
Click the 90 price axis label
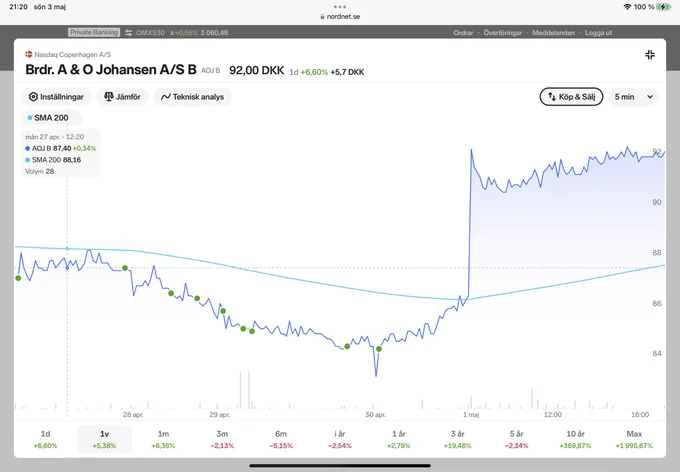(x=657, y=202)
